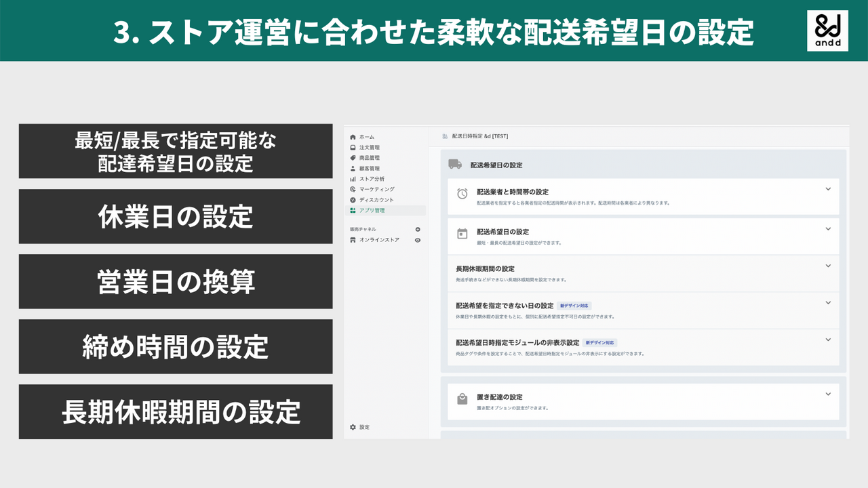This screenshot has width=868, height=488.
Task: Click the Home house icon in sidebar
Action: (x=353, y=137)
